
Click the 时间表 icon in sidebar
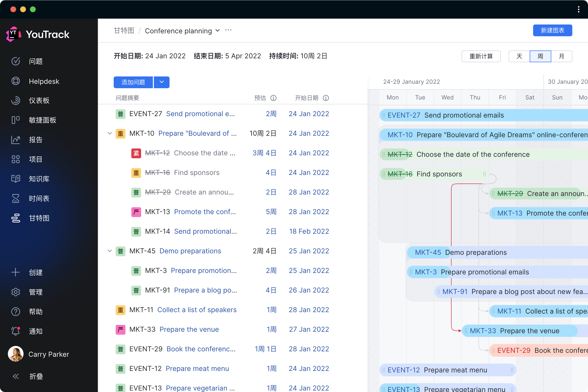[x=15, y=198]
